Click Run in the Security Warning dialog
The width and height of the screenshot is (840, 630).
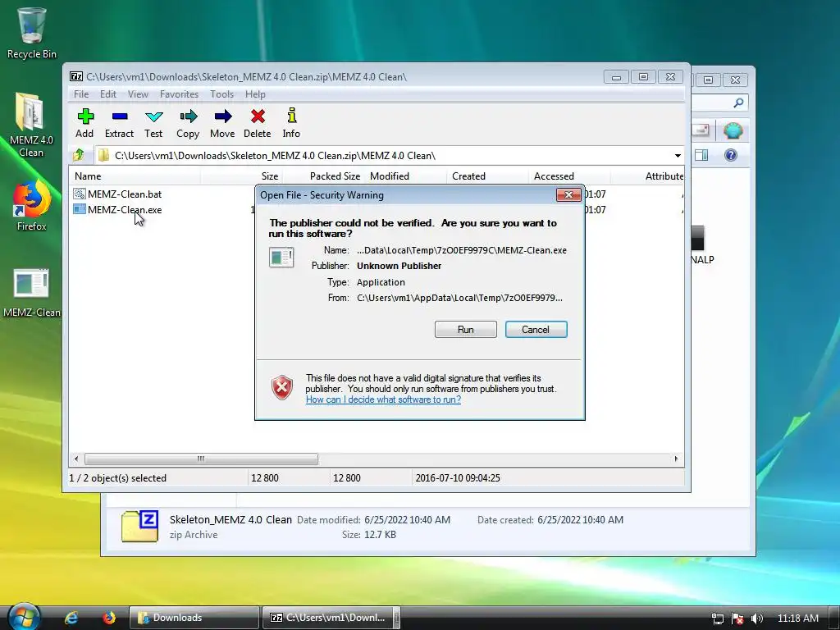(466, 330)
